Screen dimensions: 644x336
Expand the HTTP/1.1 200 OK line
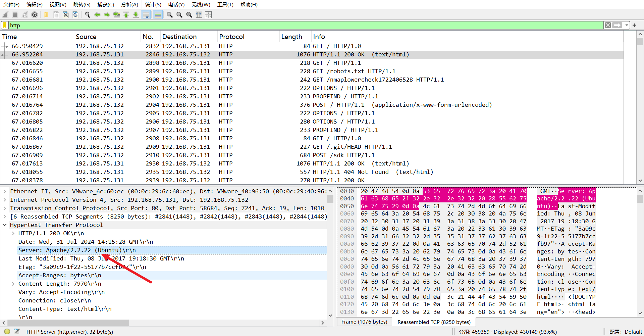(x=13, y=233)
